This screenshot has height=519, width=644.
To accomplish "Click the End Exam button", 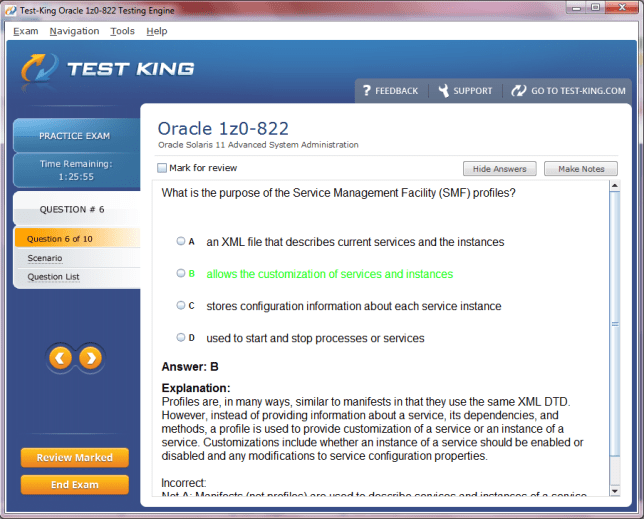I will pyautogui.click(x=75, y=485).
